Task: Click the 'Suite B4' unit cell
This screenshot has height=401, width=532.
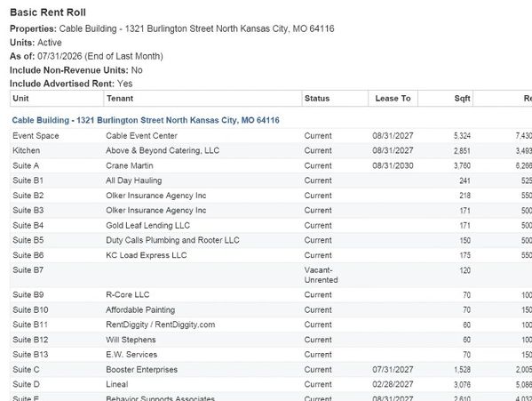Action: [28, 226]
